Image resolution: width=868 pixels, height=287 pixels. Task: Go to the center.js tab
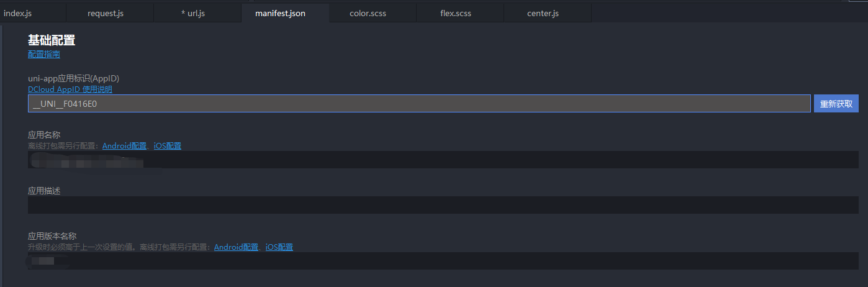pyautogui.click(x=543, y=13)
